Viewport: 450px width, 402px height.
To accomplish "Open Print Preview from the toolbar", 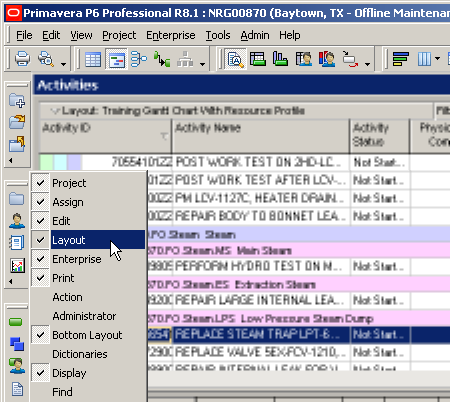I will [x=46, y=59].
